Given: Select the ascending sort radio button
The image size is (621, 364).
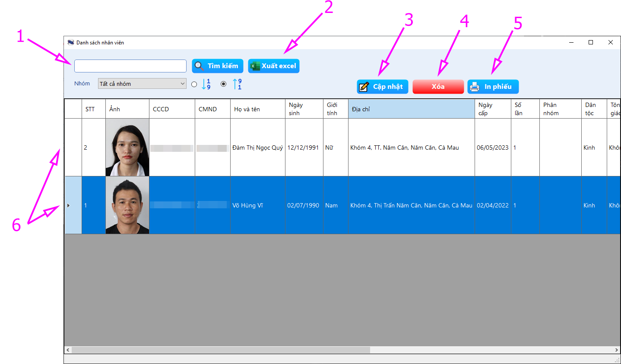Looking at the screenshot, I should click(194, 84).
